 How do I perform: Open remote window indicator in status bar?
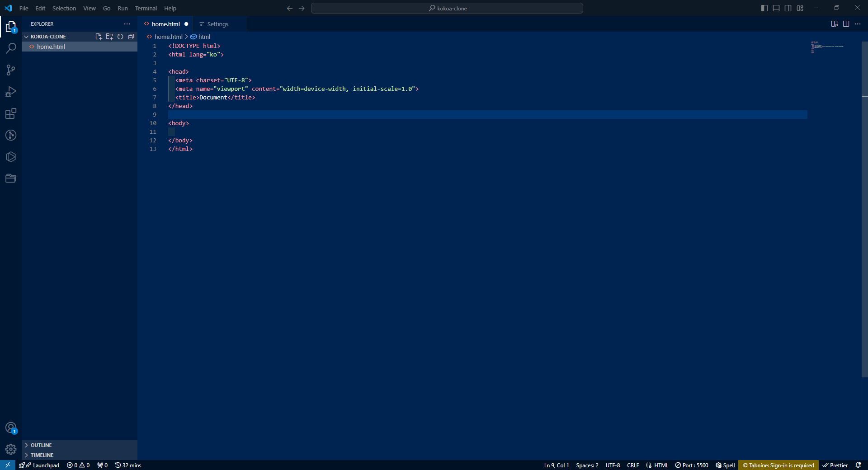point(8,465)
